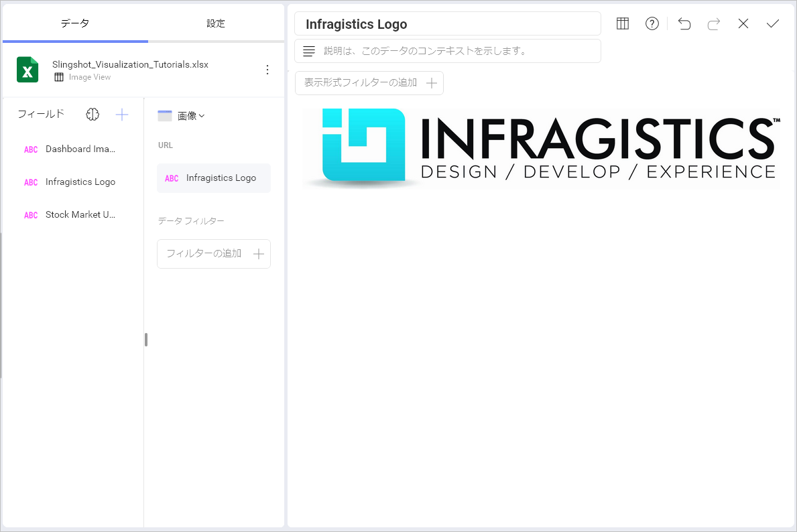
Task: Click the panel divider resize handle
Action: click(x=146, y=340)
